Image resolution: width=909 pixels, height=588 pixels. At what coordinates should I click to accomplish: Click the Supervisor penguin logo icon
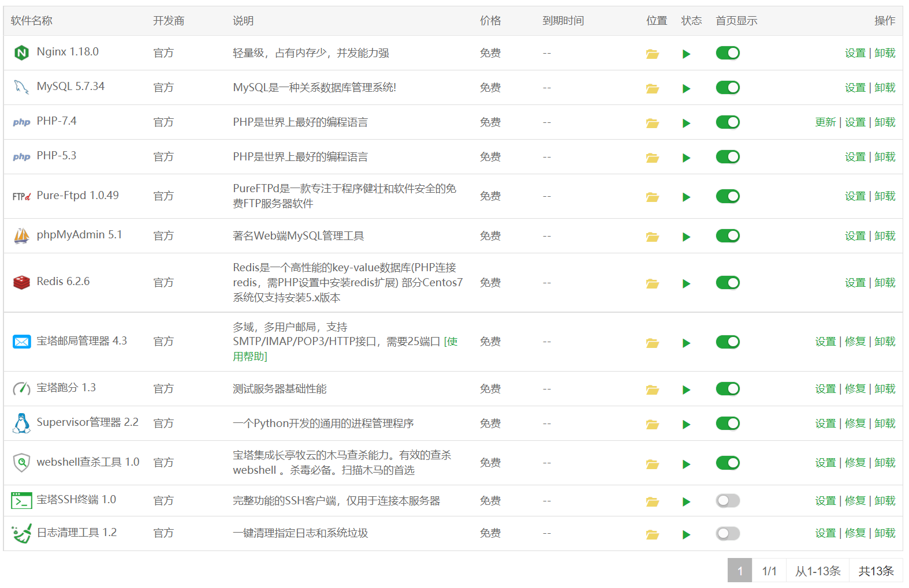(21, 423)
